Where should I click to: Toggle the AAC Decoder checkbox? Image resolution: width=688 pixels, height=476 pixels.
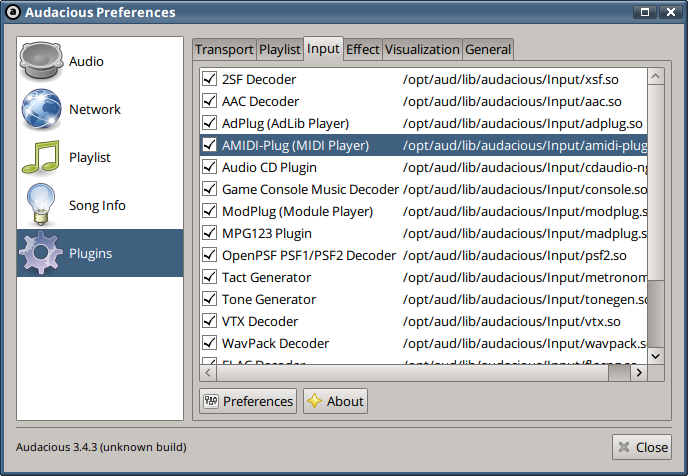click(x=209, y=101)
